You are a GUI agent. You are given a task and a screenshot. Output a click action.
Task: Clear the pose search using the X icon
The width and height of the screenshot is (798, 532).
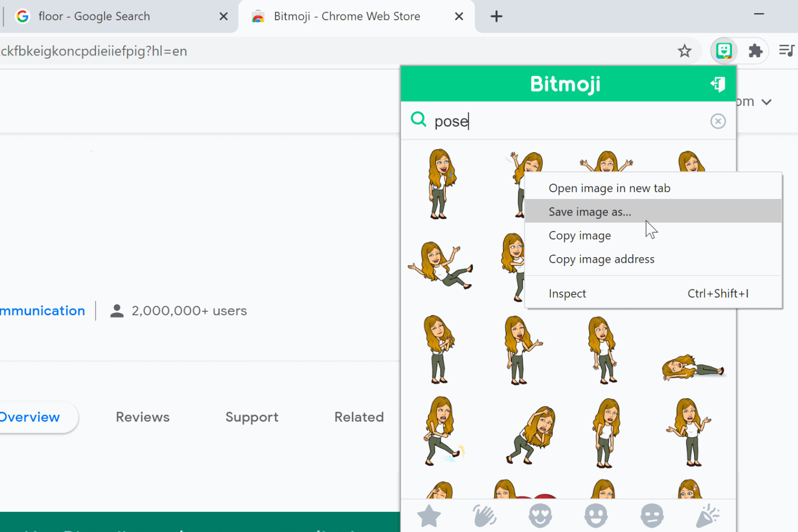718,121
